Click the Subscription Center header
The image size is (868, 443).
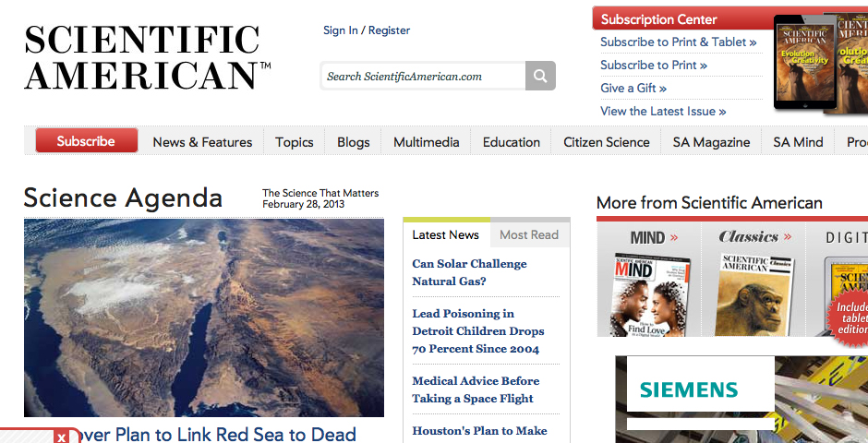[658, 19]
